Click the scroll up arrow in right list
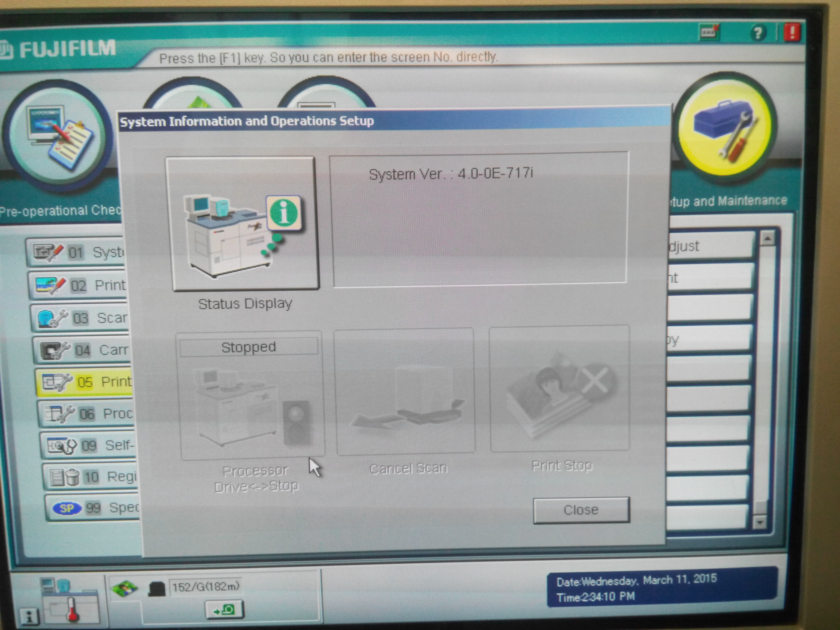Screen dimensions: 840x630 tap(767, 239)
